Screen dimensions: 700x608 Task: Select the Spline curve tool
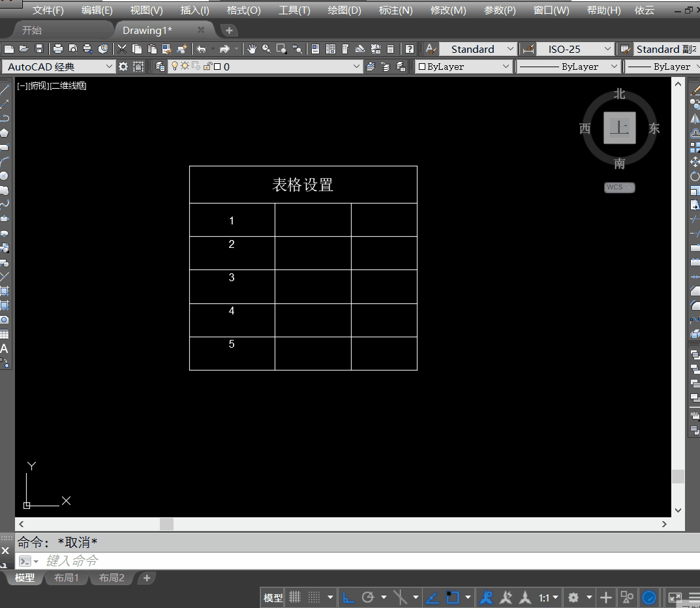tap(5, 204)
